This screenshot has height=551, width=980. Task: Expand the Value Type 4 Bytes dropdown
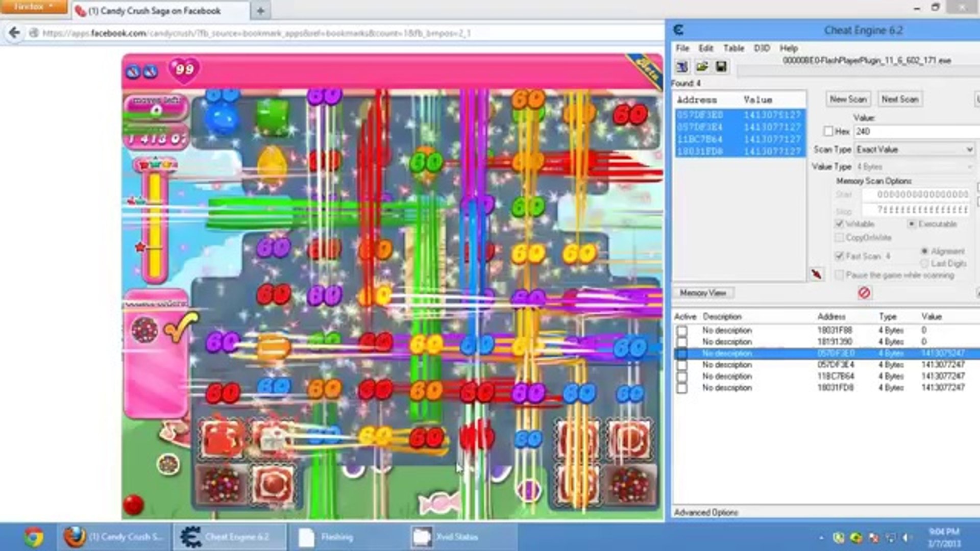pyautogui.click(x=915, y=167)
